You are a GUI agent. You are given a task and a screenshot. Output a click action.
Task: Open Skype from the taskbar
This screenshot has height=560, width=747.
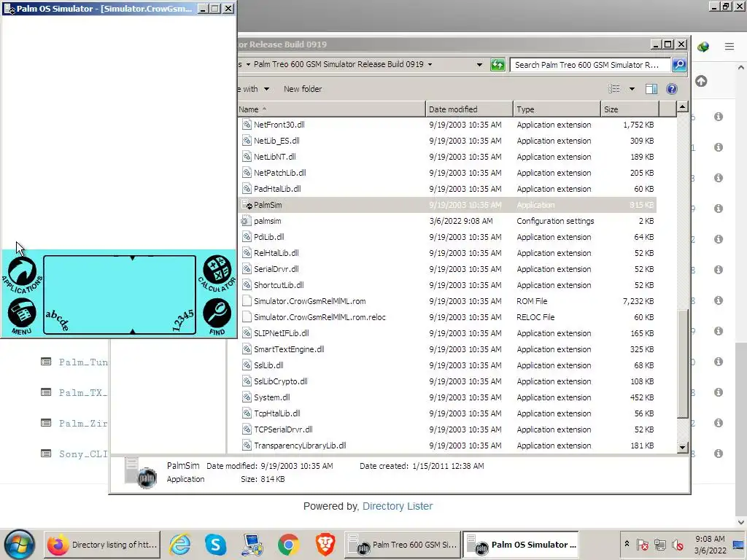tap(215, 545)
